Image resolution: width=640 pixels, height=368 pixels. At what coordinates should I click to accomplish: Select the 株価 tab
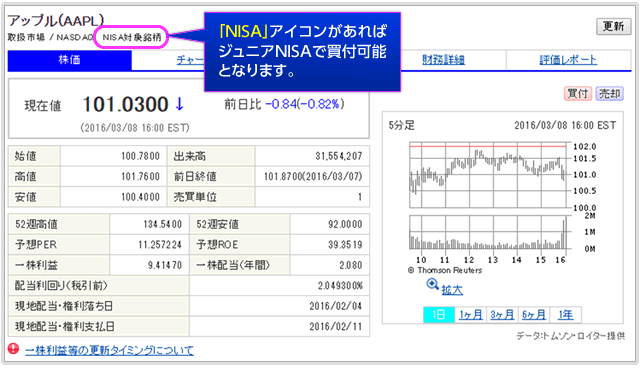[69, 60]
